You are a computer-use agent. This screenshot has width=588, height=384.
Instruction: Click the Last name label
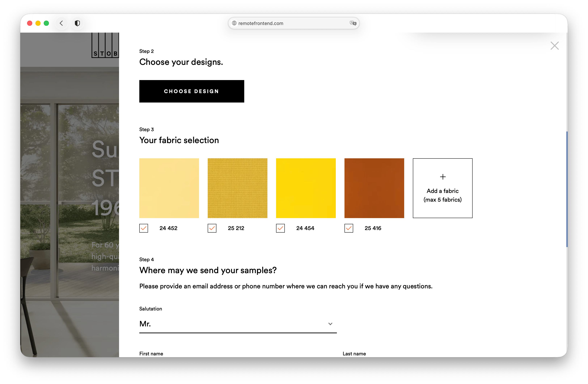point(354,354)
